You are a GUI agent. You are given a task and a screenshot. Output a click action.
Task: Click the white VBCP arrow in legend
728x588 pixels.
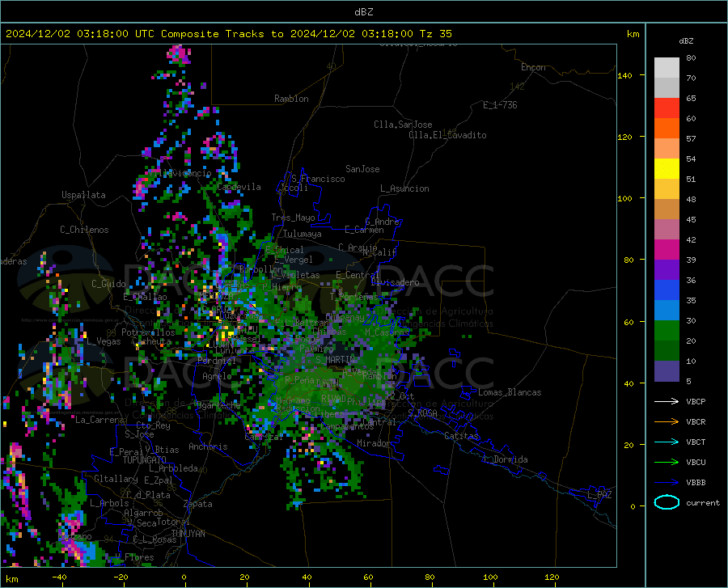click(667, 401)
